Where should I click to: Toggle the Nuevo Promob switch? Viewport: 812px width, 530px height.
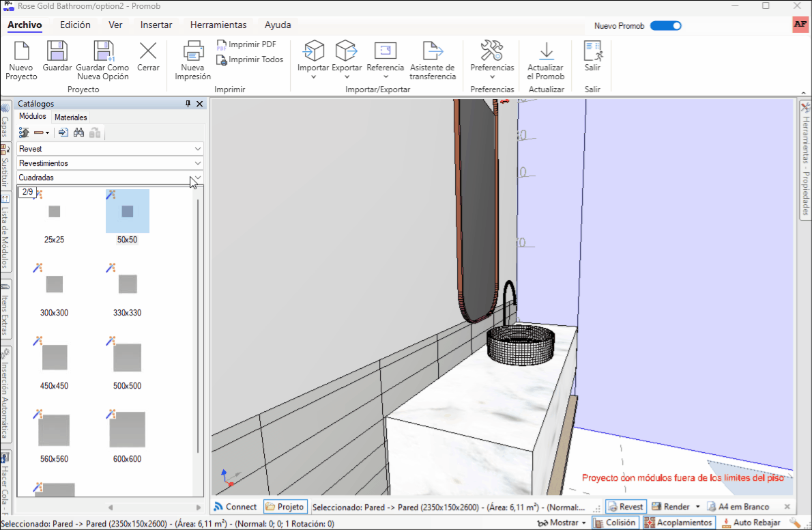coord(665,26)
